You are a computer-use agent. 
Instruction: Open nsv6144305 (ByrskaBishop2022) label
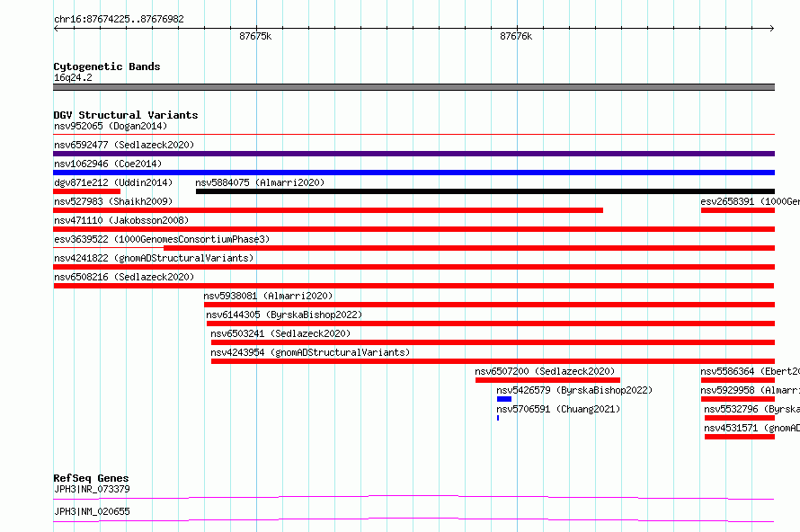click(284, 315)
